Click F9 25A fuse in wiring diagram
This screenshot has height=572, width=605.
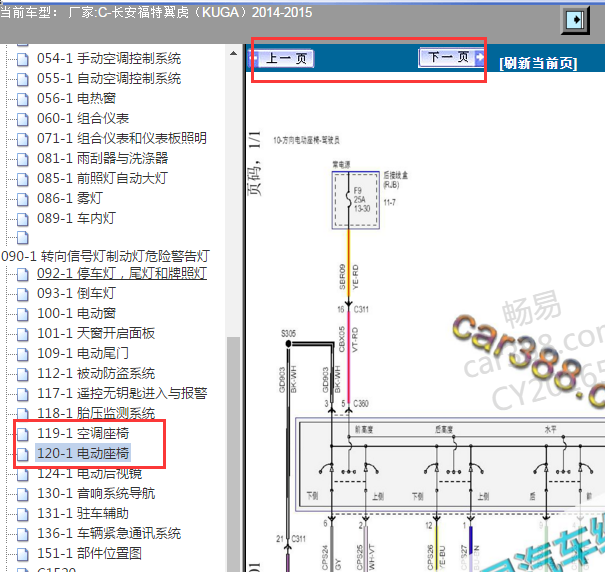(356, 200)
